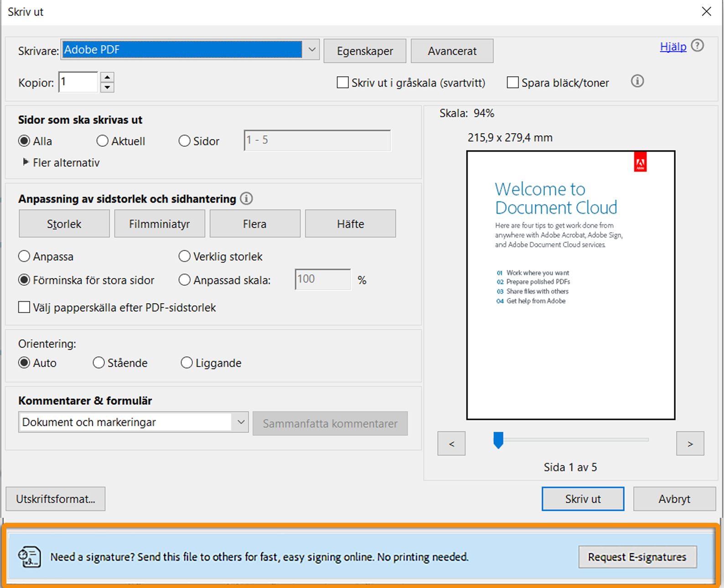
Task: Click the info icon beside Spara bläck/toner
Action: (637, 81)
